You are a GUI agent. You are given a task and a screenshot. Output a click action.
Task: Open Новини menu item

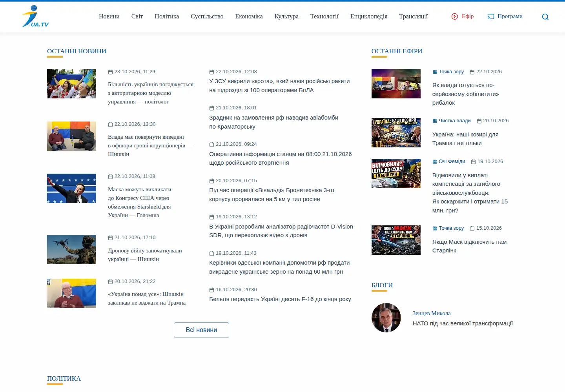(109, 16)
